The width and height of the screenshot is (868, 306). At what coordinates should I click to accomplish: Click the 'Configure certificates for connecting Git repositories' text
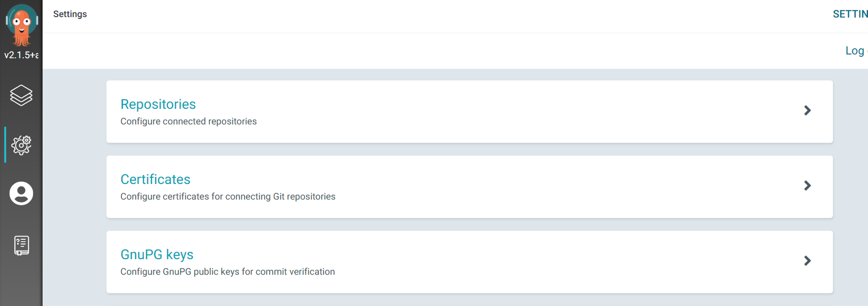coord(228,197)
